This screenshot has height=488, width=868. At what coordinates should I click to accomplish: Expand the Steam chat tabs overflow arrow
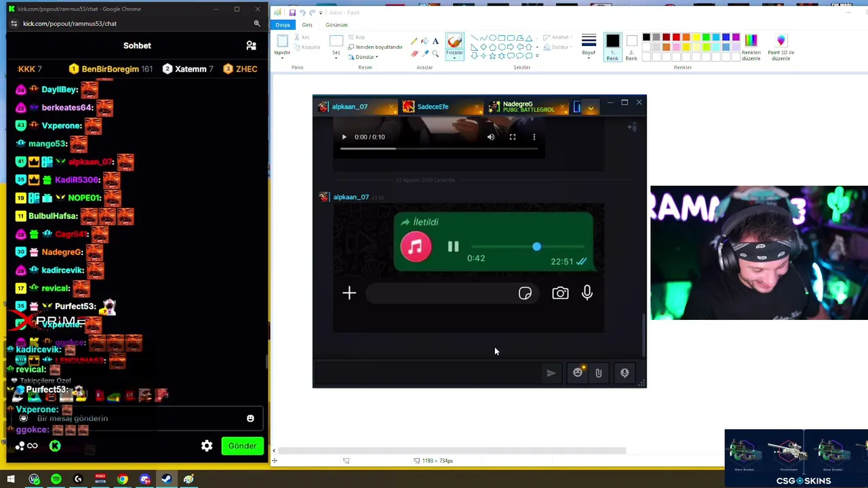coord(591,107)
